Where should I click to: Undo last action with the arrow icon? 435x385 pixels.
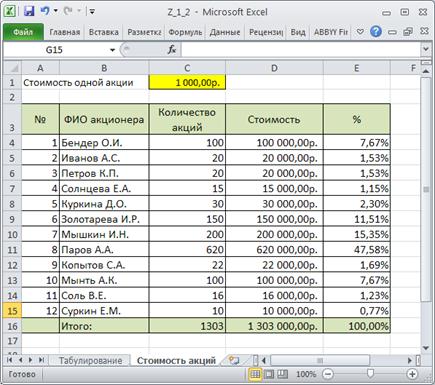click(45, 11)
